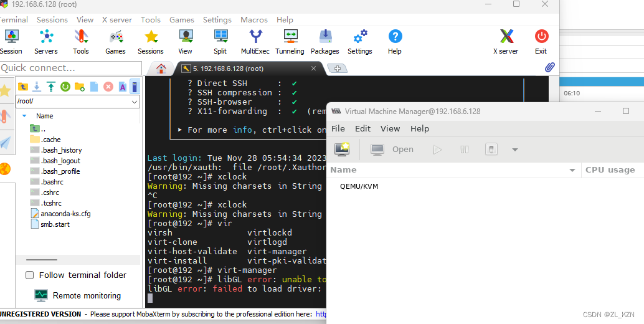Launch the MultiExec mode button
This screenshot has width=644, height=324.
click(255, 42)
